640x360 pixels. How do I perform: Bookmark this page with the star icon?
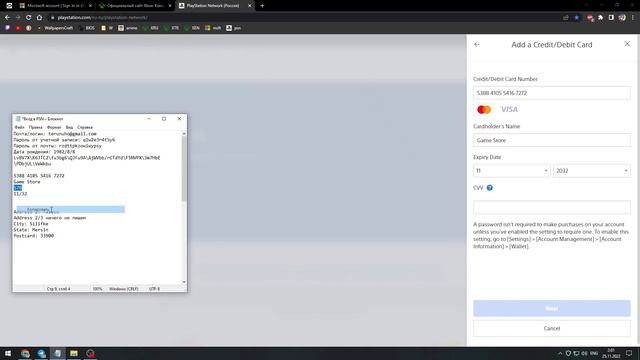[577, 18]
